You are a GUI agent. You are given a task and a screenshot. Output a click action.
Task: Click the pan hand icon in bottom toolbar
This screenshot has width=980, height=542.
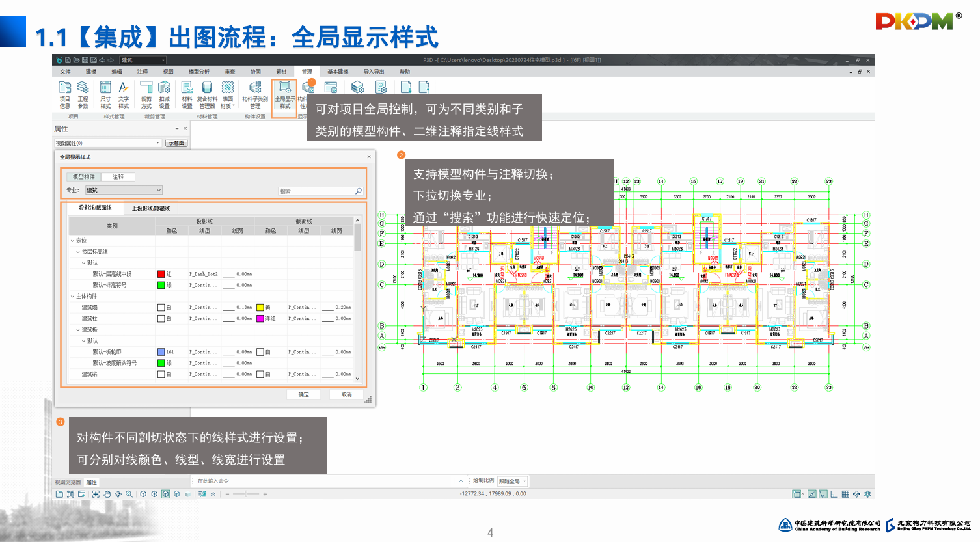(107, 494)
